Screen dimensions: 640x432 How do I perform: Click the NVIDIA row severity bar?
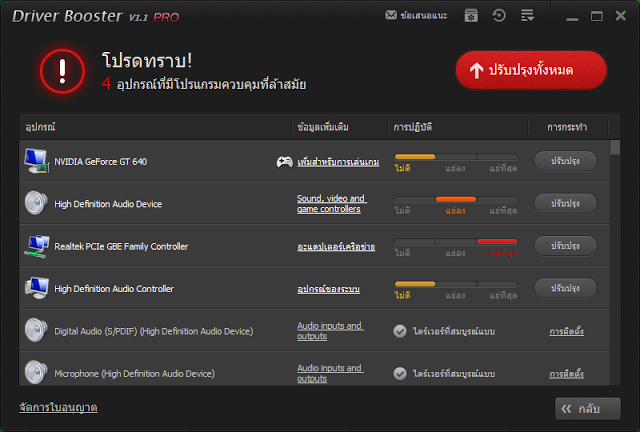(x=456, y=157)
